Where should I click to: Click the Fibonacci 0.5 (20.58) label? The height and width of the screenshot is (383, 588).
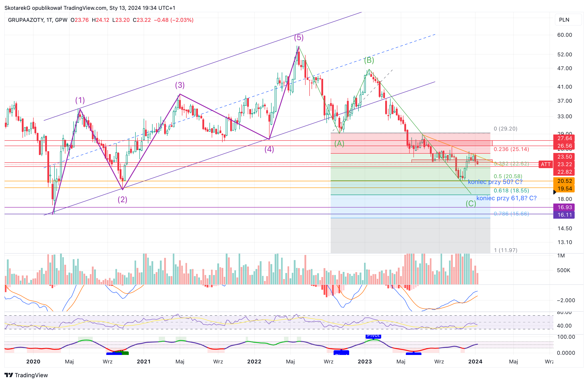pyautogui.click(x=508, y=176)
